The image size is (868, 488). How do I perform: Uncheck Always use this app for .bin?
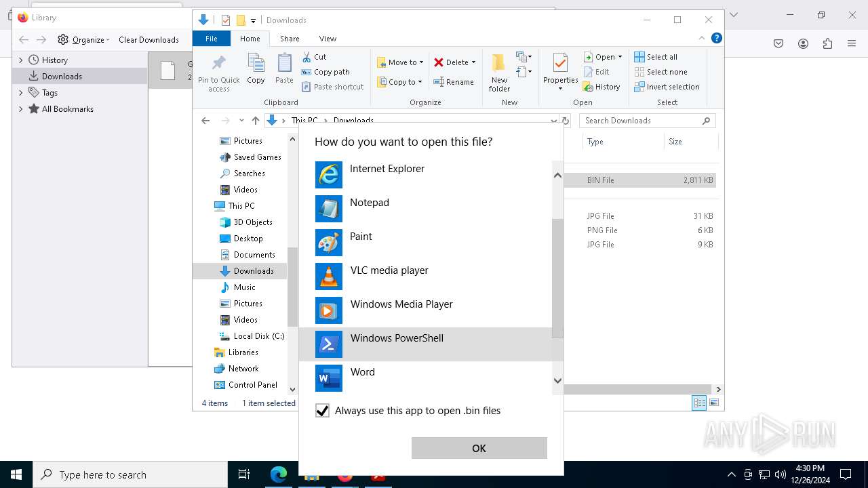click(x=323, y=411)
